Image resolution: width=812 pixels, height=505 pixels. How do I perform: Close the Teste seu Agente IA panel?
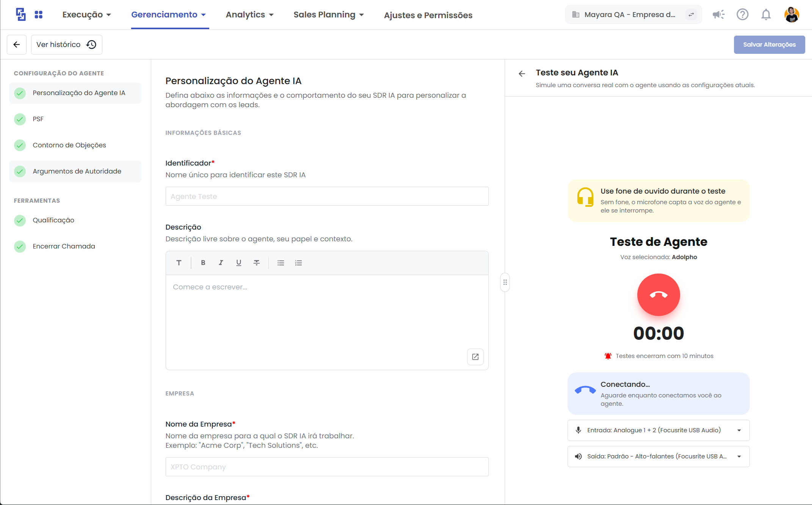pos(522,73)
